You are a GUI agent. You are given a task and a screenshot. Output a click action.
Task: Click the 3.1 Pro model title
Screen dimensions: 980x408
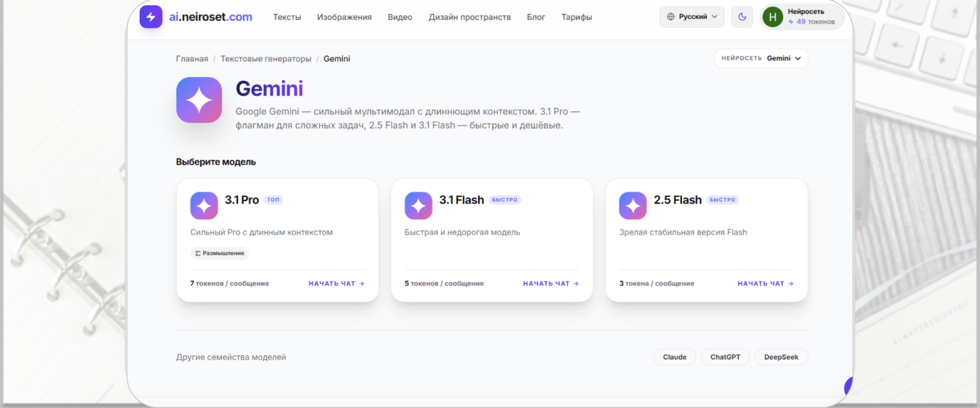point(242,200)
